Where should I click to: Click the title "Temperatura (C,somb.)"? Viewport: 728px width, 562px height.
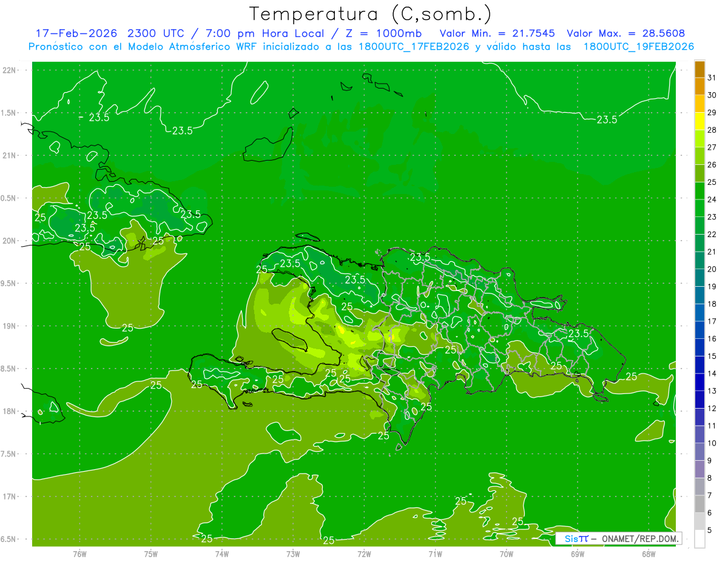click(x=371, y=13)
